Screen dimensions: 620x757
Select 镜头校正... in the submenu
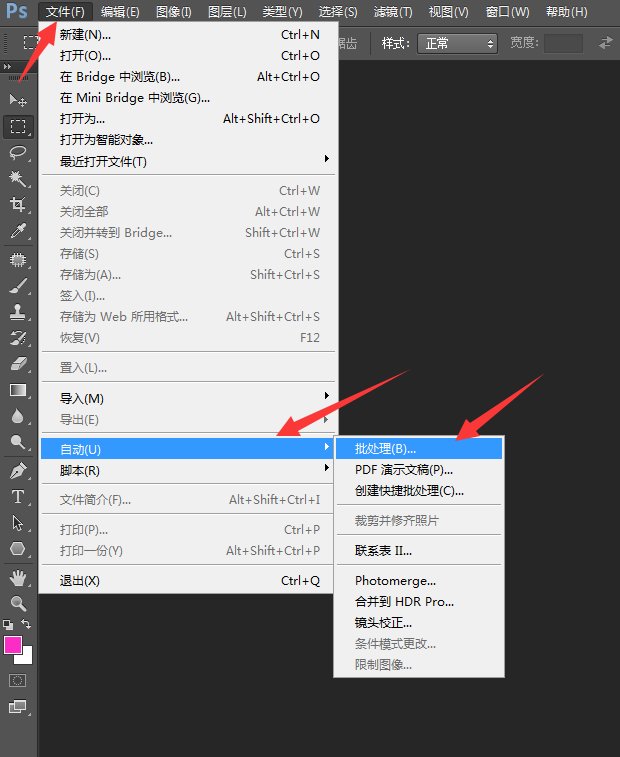click(x=419, y=623)
